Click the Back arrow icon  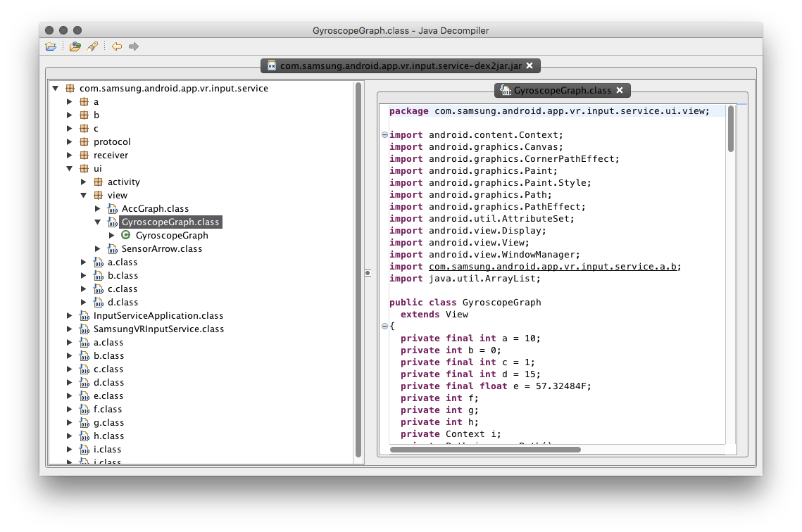pyautogui.click(x=117, y=46)
